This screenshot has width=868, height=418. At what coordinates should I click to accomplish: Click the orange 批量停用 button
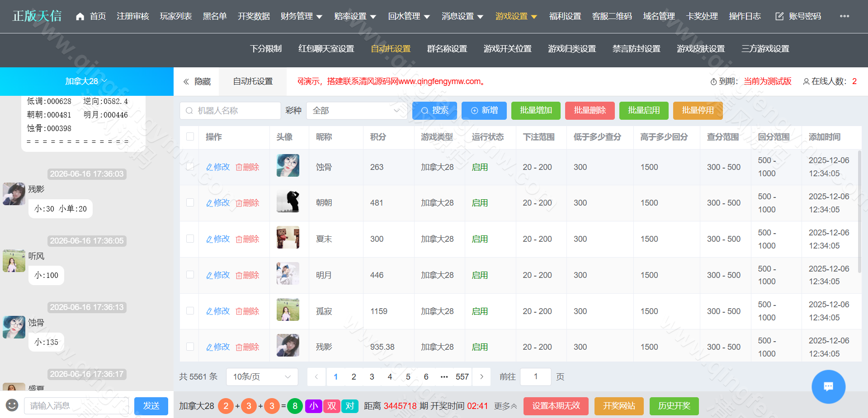point(698,111)
